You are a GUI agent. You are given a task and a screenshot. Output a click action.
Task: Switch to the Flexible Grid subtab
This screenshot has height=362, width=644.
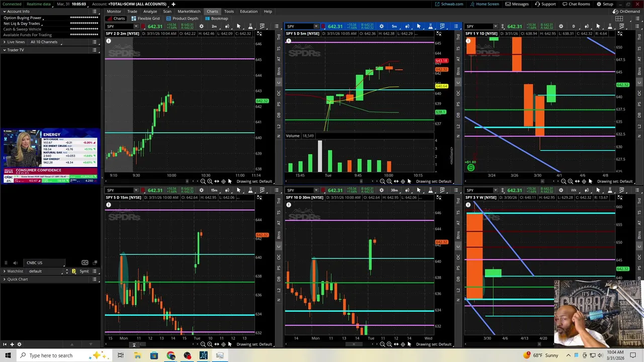[145, 19]
